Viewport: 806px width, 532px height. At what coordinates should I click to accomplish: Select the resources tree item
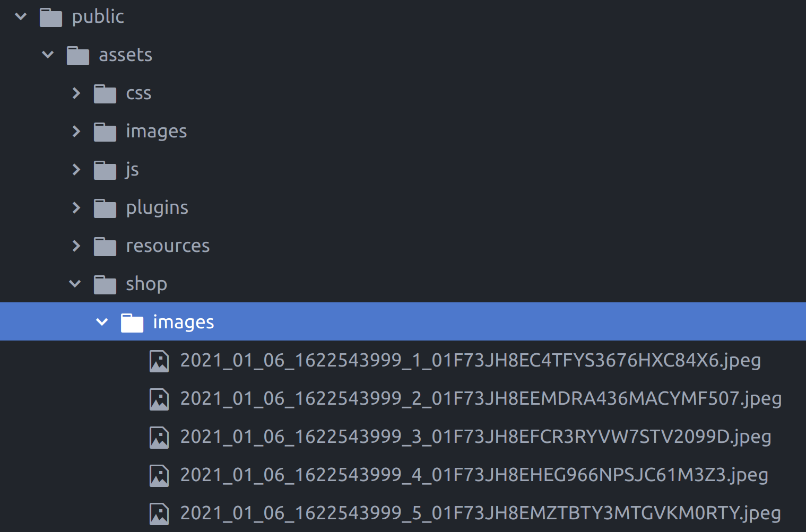coord(168,246)
